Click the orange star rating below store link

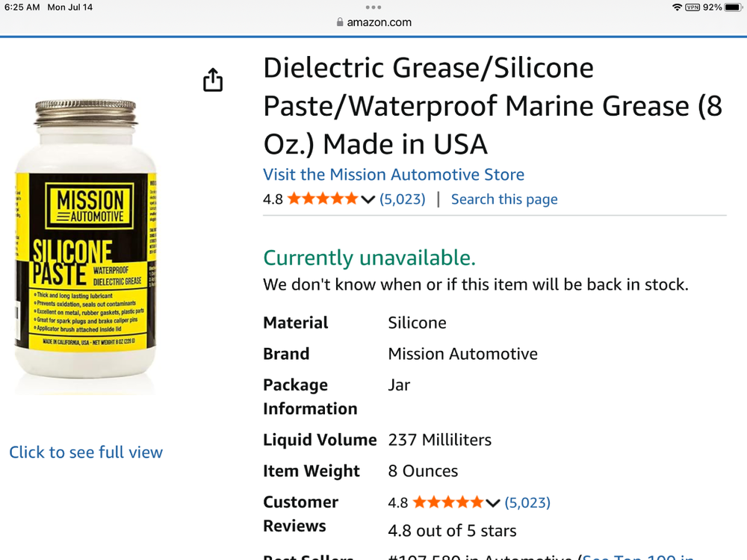click(x=323, y=199)
